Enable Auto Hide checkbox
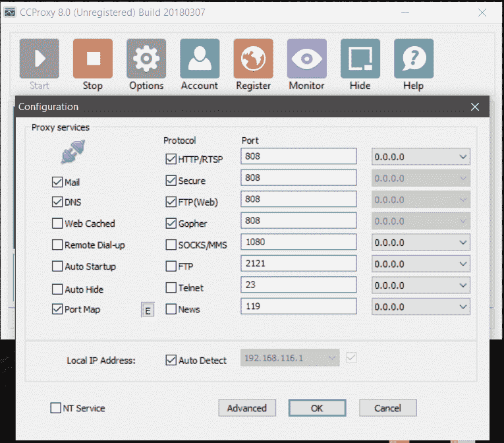Viewport: 504px width, 443px height. point(57,289)
